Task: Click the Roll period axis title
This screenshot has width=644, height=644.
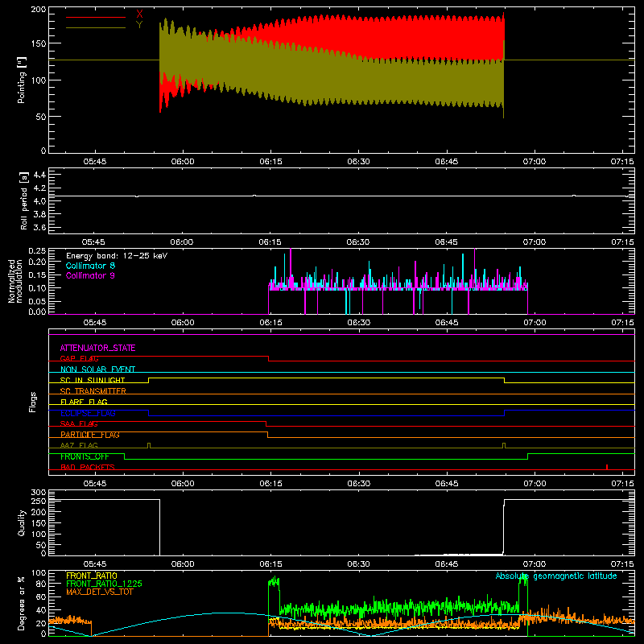Action: 24,200
